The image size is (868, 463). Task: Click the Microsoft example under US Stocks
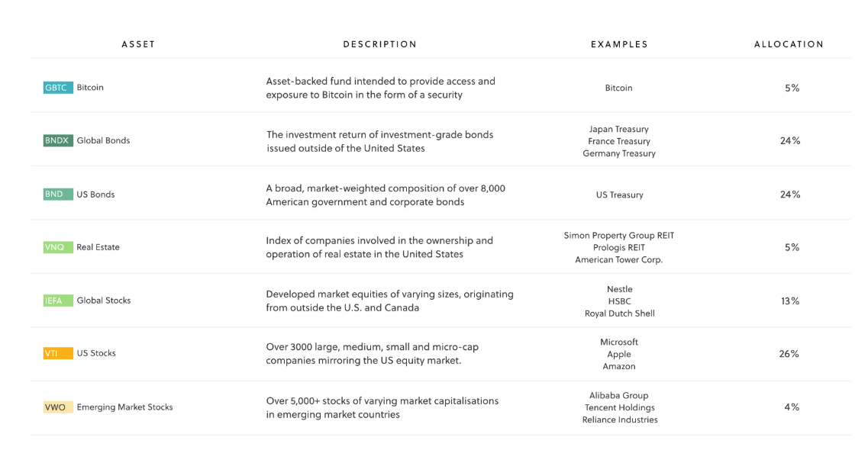pyautogui.click(x=619, y=342)
